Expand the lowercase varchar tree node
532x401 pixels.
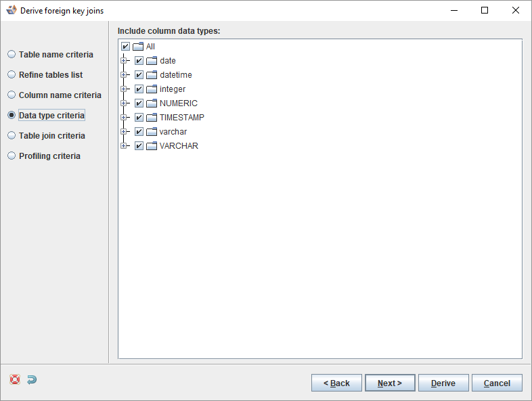point(124,132)
